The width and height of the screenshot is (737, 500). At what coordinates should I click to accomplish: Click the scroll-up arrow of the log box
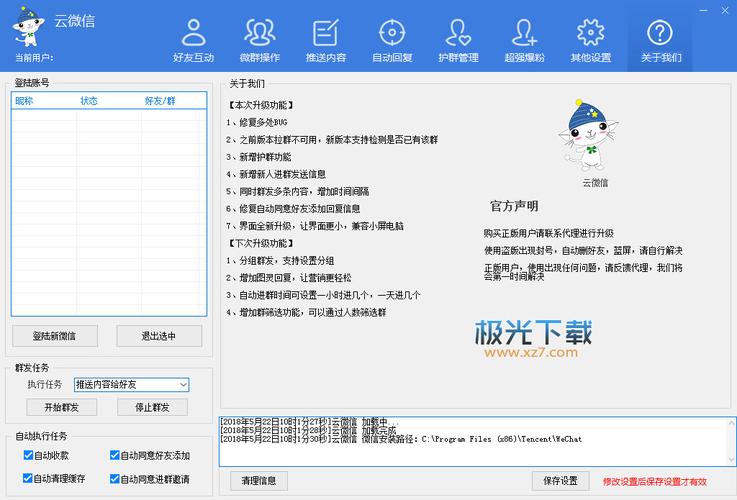(x=731, y=423)
